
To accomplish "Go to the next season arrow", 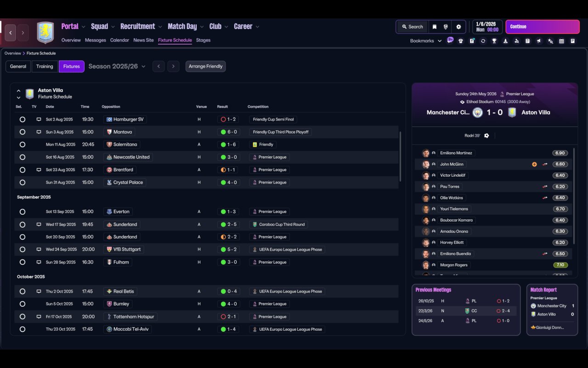I will (173, 66).
